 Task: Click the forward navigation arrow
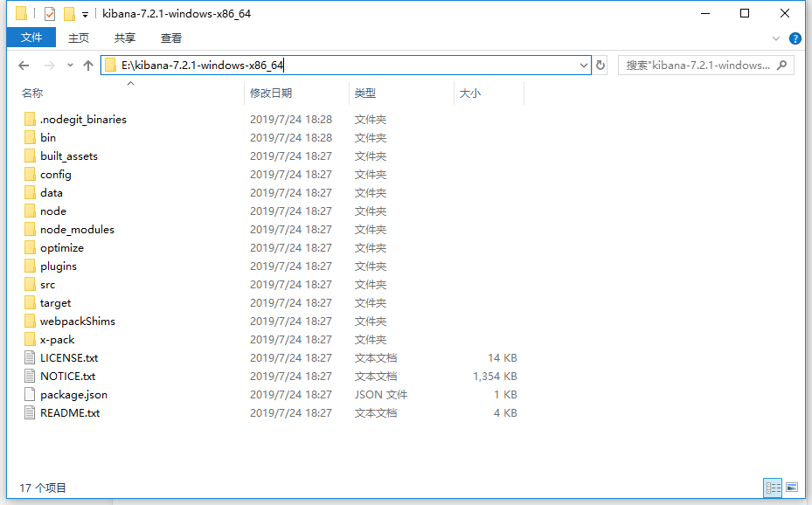click(x=49, y=66)
